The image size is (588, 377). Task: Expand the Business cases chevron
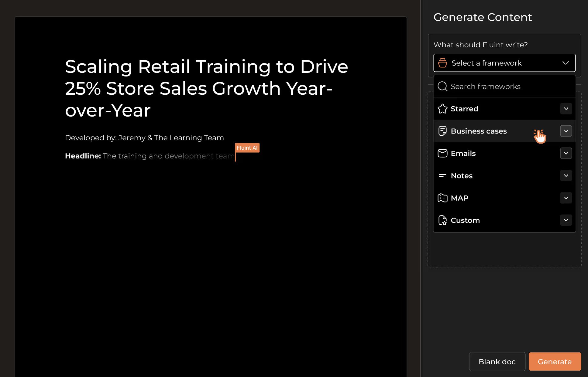(566, 131)
